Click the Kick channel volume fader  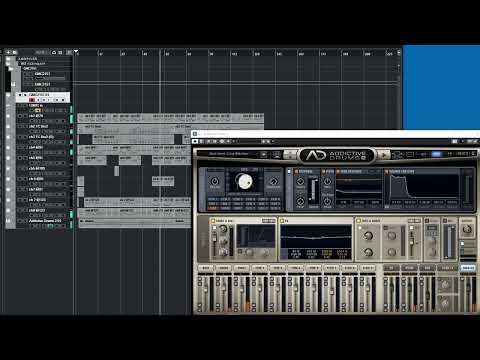coord(205,289)
